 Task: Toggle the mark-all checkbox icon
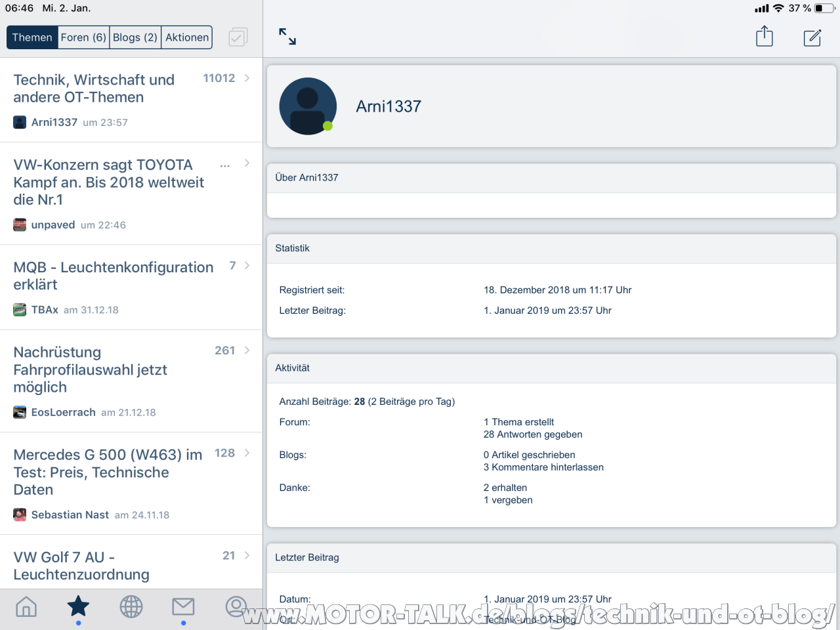pyautogui.click(x=238, y=37)
